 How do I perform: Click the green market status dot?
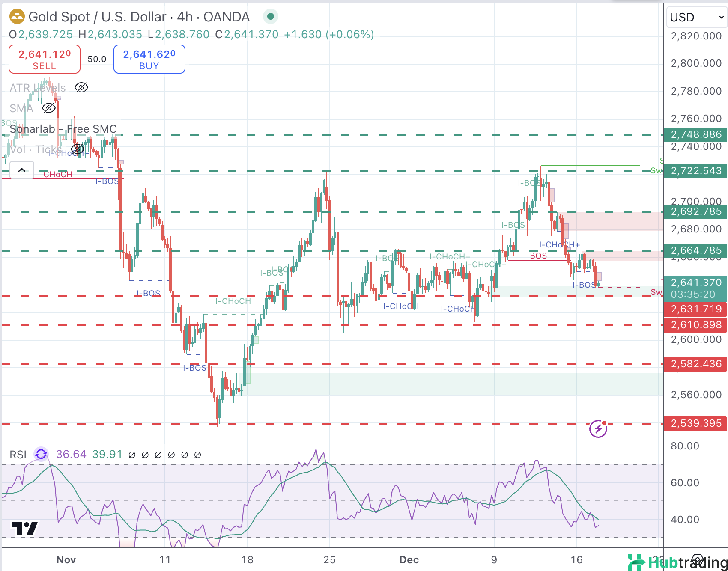[x=270, y=17]
